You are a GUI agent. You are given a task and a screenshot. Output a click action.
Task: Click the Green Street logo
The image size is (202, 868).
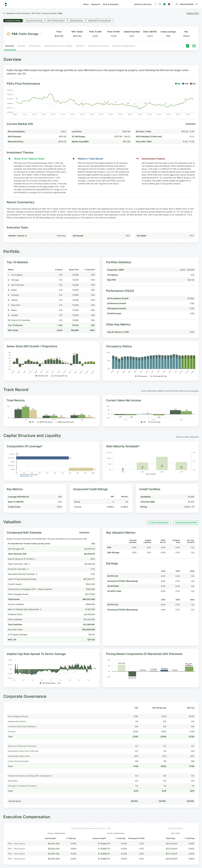(6, 4)
